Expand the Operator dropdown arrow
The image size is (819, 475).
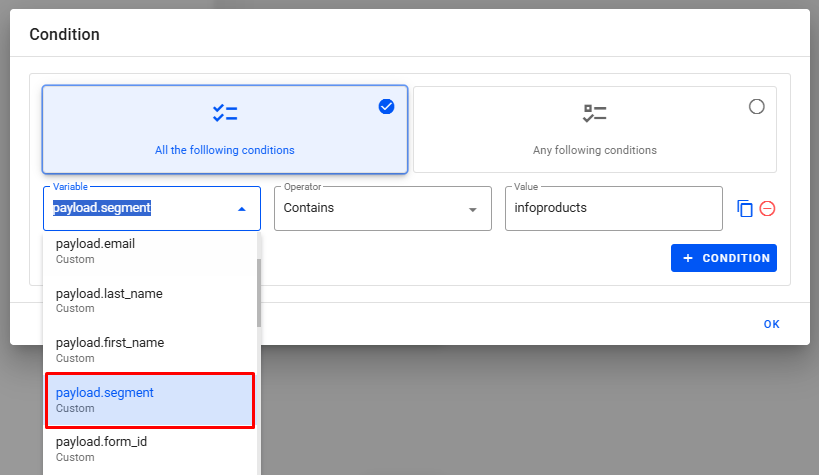click(472, 209)
